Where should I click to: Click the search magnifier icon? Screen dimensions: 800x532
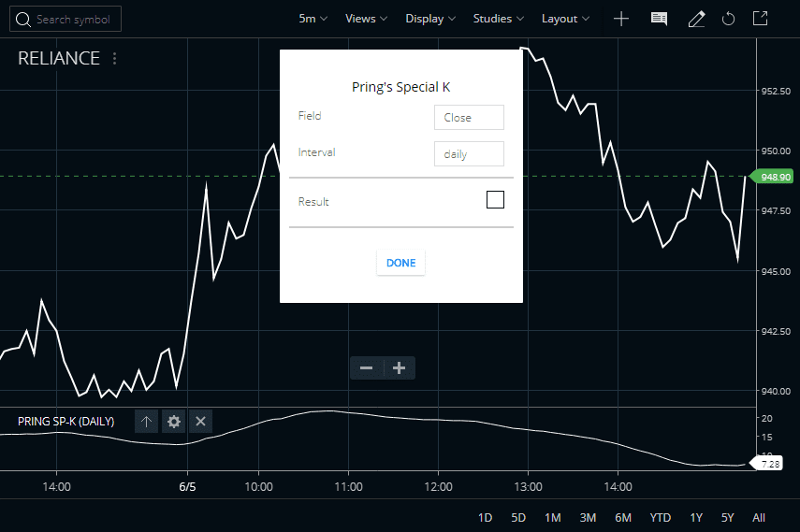(x=23, y=20)
